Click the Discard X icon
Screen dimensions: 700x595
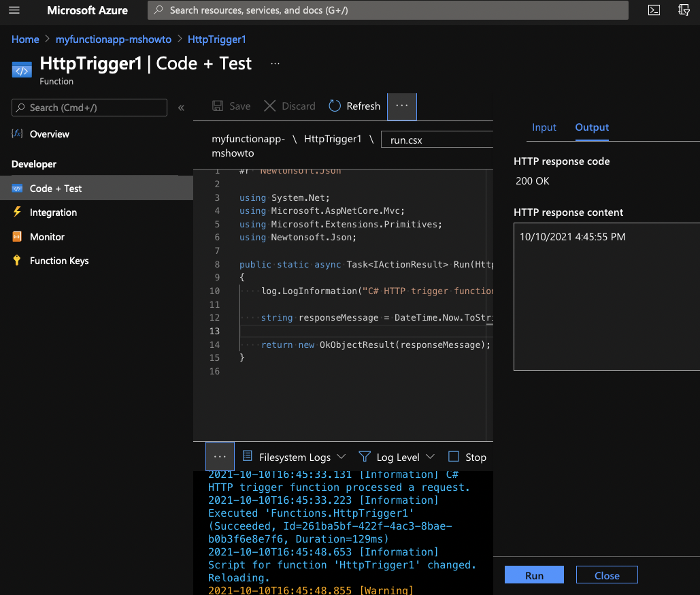coord(269,106)
